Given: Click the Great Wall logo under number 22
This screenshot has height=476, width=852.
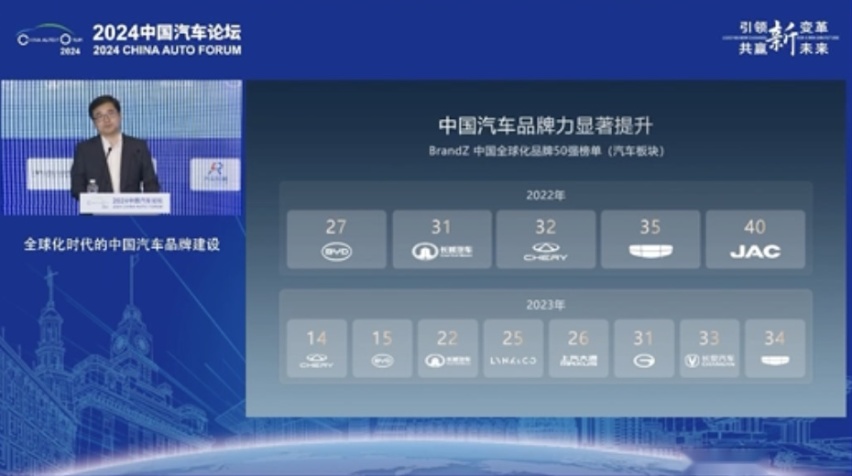Looking at the screenshot, I should pos(447,361).
